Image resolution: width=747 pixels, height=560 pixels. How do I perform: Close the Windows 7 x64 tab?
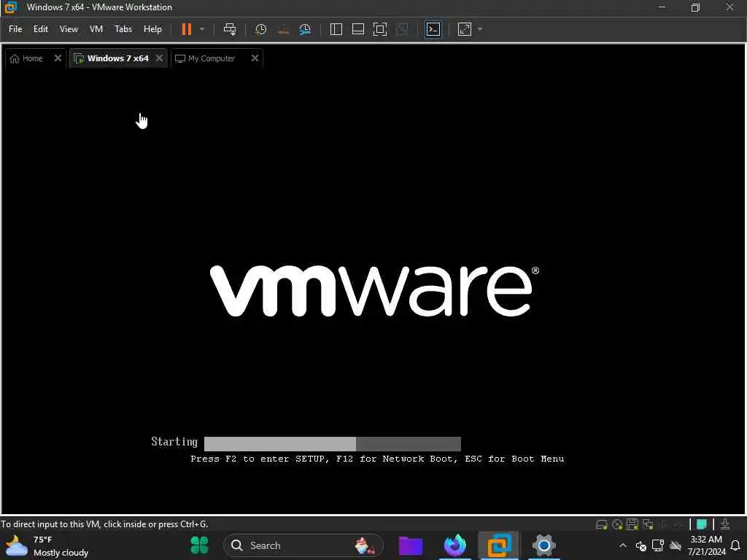[159, 58]
